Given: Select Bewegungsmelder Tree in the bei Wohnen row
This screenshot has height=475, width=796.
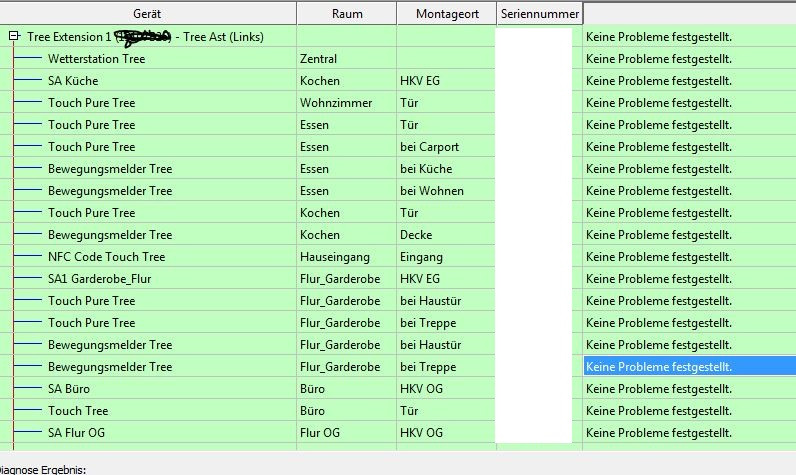Looking at the screenshot, I should [110, 191].
